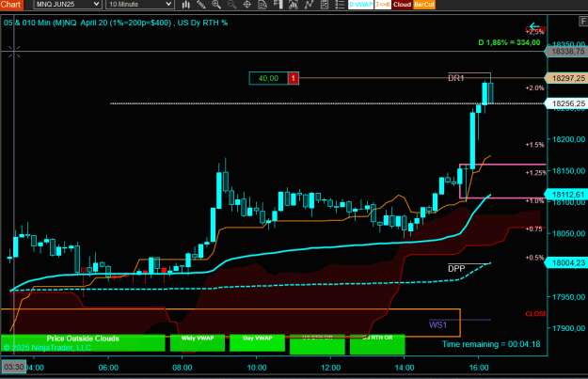Open the strategies clipboard icon
588x379 pixels.
click(x=325, y=5)
